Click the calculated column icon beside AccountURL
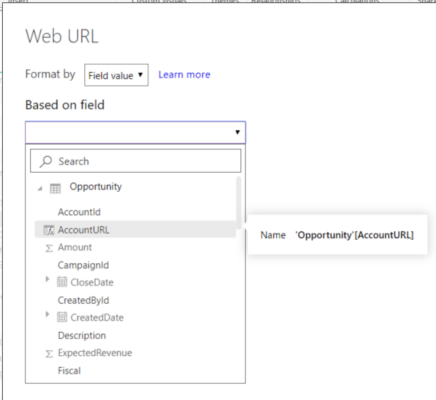The width and height of the screenshot is (436, 400). [49, 230]
